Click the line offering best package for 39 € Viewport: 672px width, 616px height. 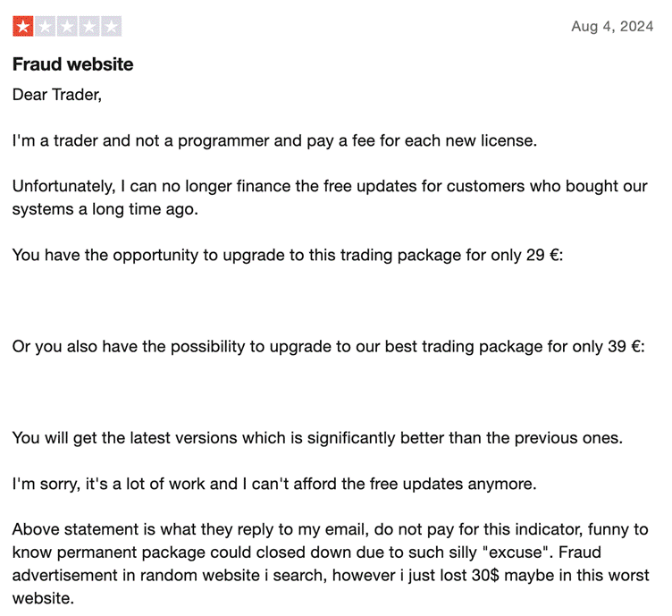coord(328,346)
